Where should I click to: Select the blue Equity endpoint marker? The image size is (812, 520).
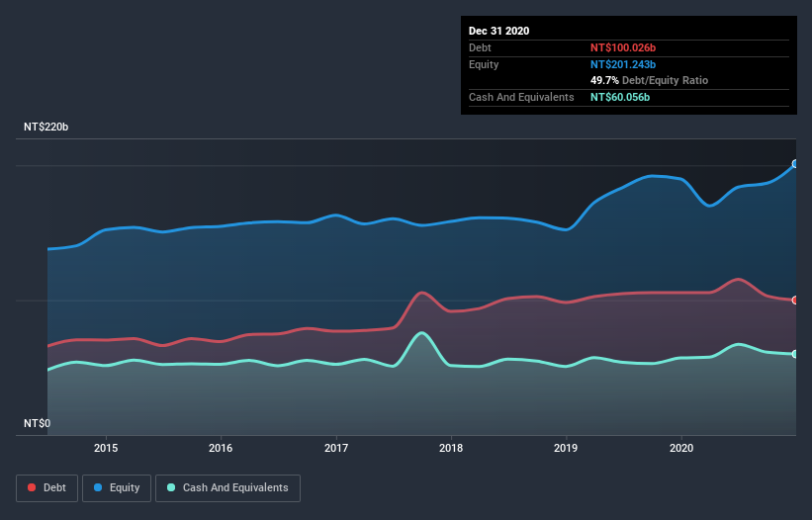pos(795,164)
